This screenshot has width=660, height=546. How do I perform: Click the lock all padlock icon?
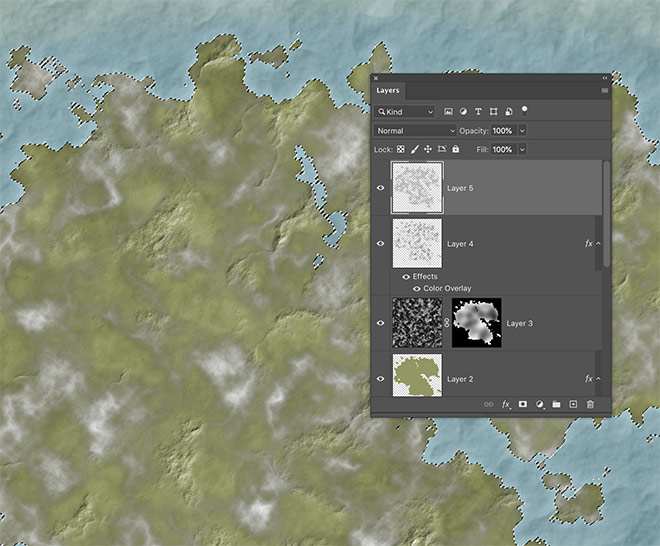455,149
